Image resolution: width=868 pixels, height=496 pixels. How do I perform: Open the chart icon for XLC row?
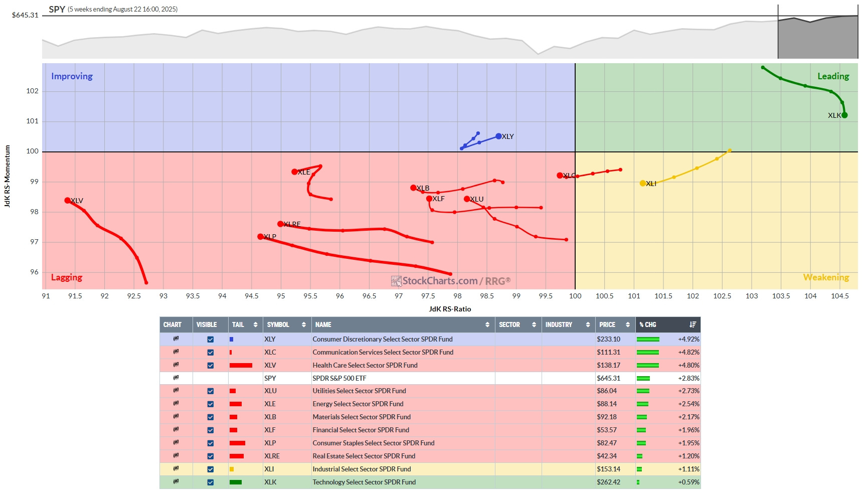(x=176, y=352)
